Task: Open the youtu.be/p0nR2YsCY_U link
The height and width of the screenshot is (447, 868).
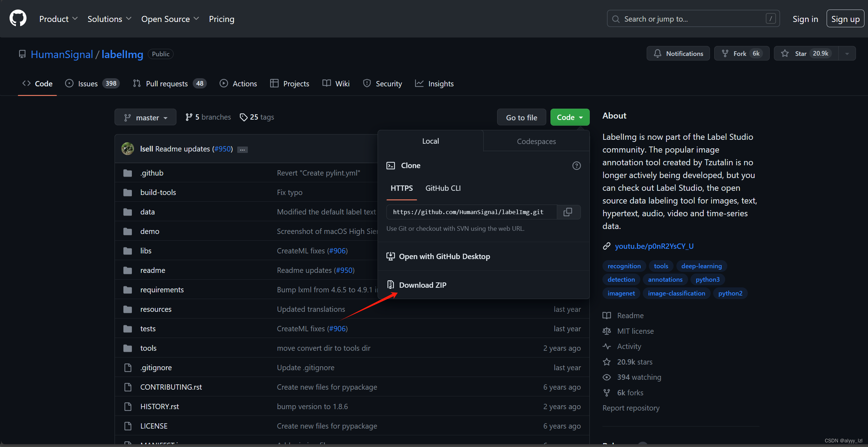Action: pos(654,246)
